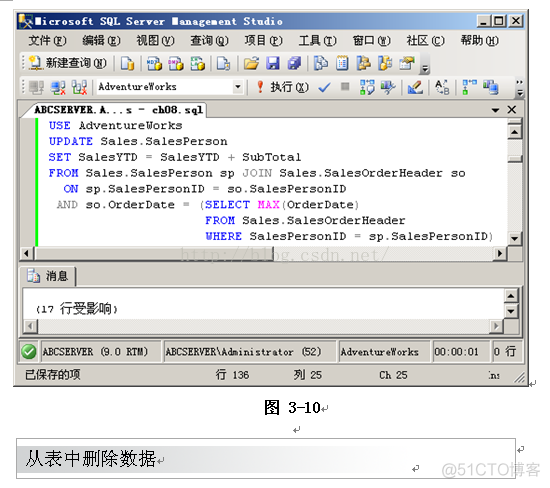Image resolution: width=550 pixels, height=488 pixels.
Task: Click Design Query in Editor icon
Action: pos(415,87)
